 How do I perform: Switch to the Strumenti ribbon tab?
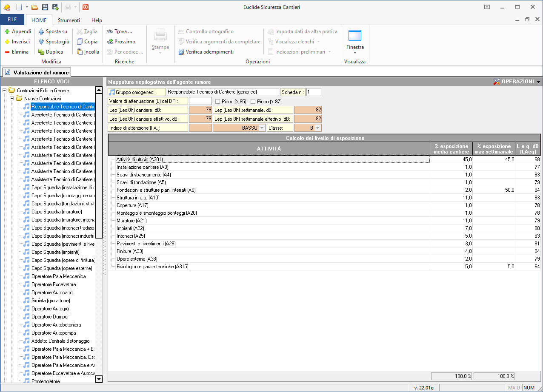(69, 20)
